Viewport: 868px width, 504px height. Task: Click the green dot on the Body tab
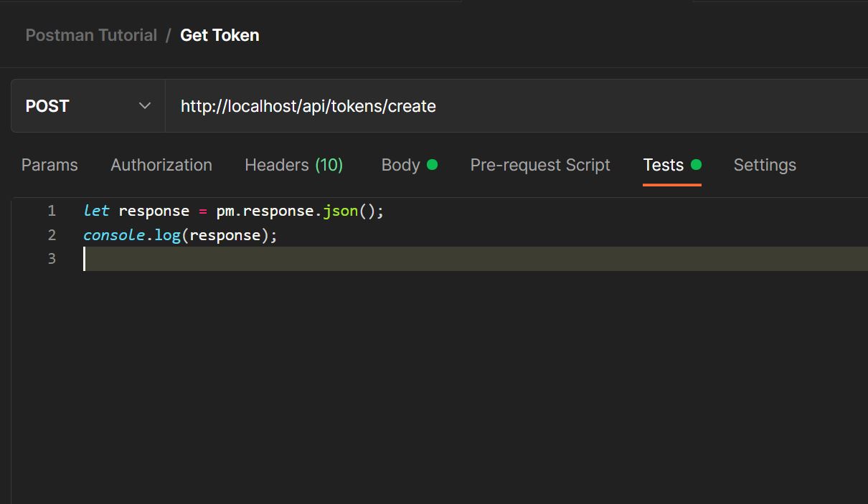point(433,164)
